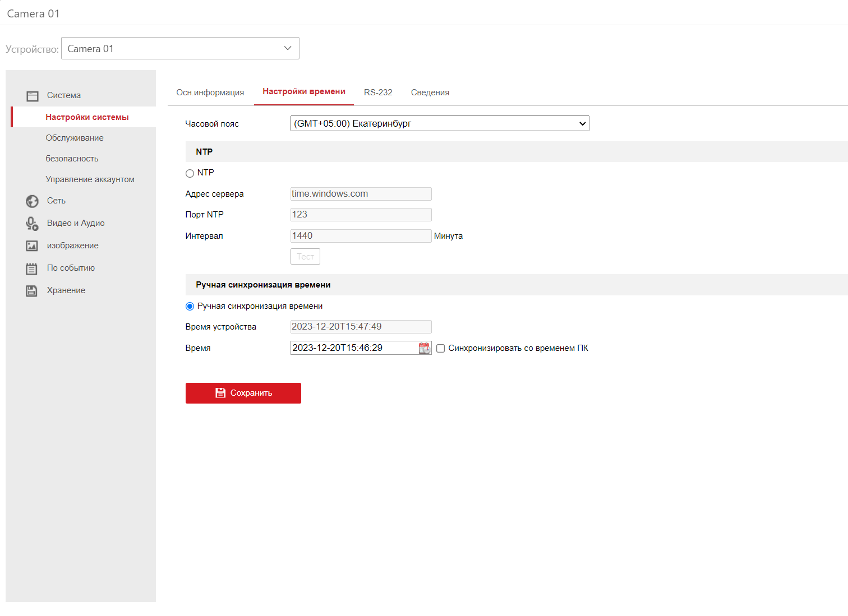Click the picture icon for изображение
Image resolution: width=848 pixels, height=616 pixels.
tap(32, 246)
